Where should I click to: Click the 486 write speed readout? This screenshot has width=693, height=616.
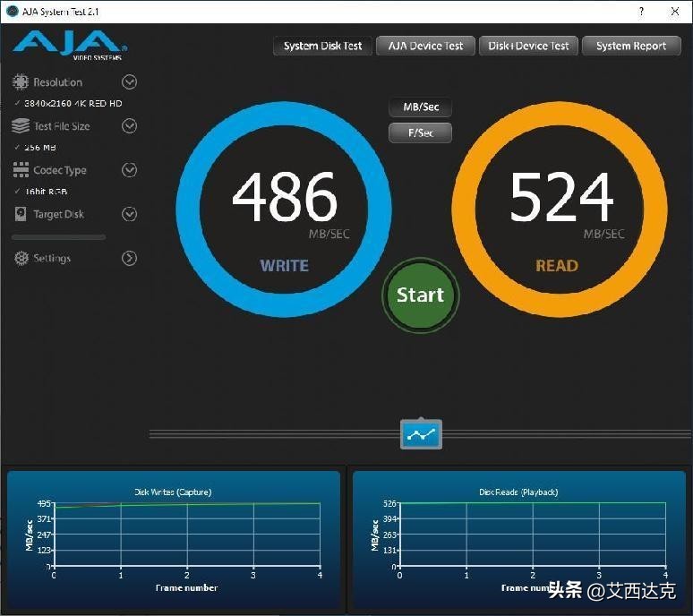pos(285,197)
